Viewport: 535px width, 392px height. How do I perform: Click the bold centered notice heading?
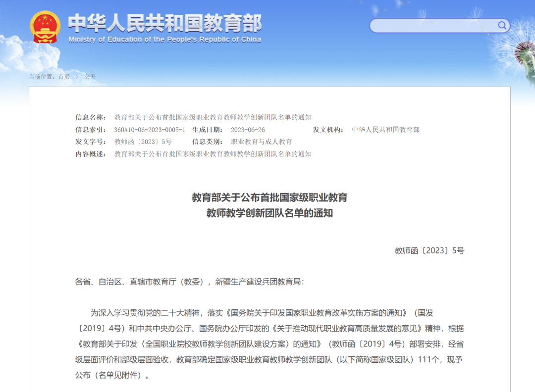(x=269, y=205)
